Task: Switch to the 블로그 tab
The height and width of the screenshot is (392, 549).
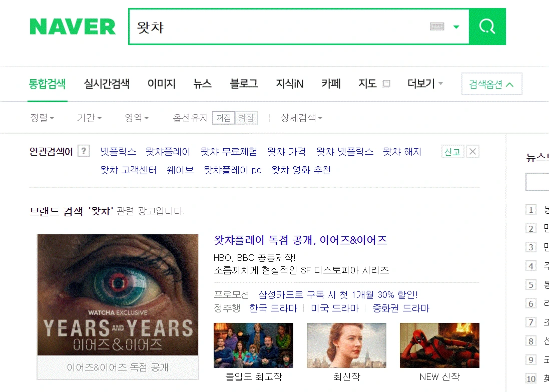Action: (244, 84)
